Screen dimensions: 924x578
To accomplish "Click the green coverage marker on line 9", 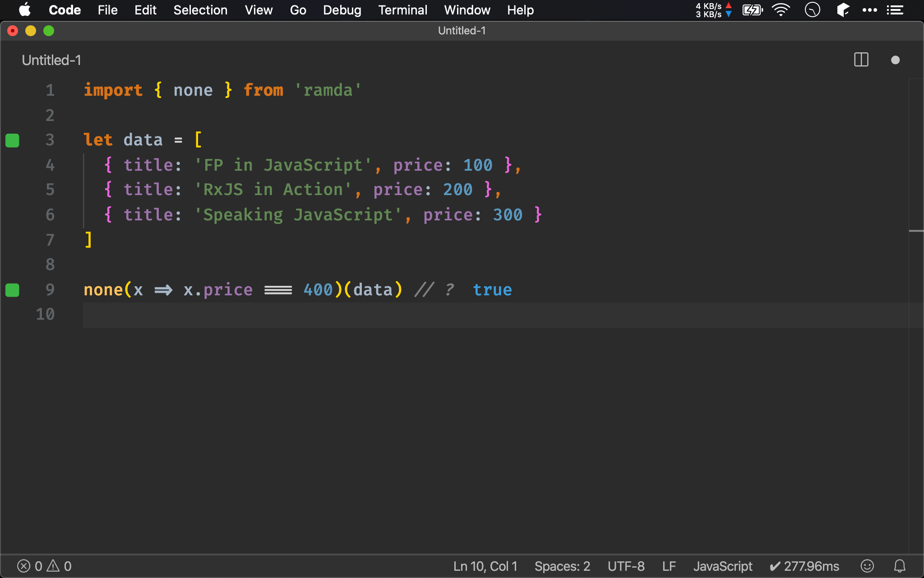I will (x=12, y=290).
